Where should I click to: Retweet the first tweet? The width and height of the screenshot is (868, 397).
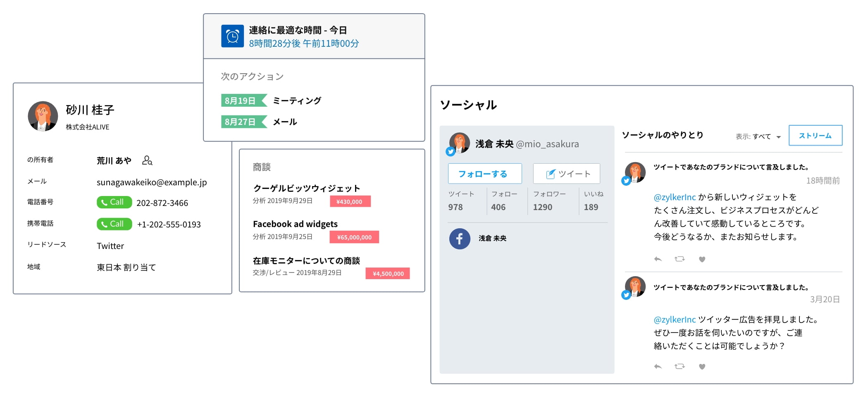[680, 259]
